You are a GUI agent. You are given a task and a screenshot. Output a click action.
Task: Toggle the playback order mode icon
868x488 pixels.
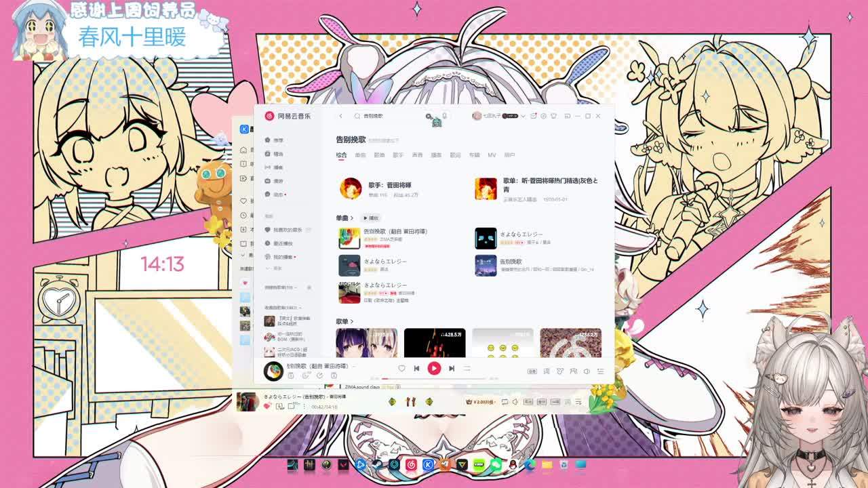pyautogui.click(x=467, y=369)
